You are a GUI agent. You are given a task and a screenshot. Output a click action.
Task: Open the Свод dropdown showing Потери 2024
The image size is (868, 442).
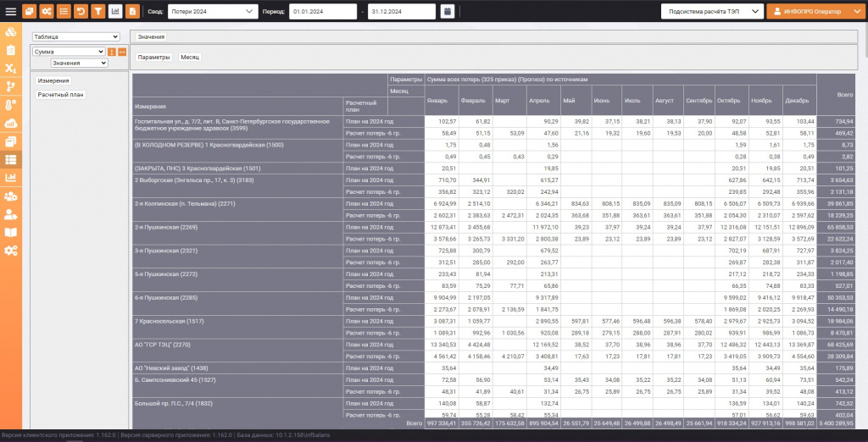click(213, 11)
